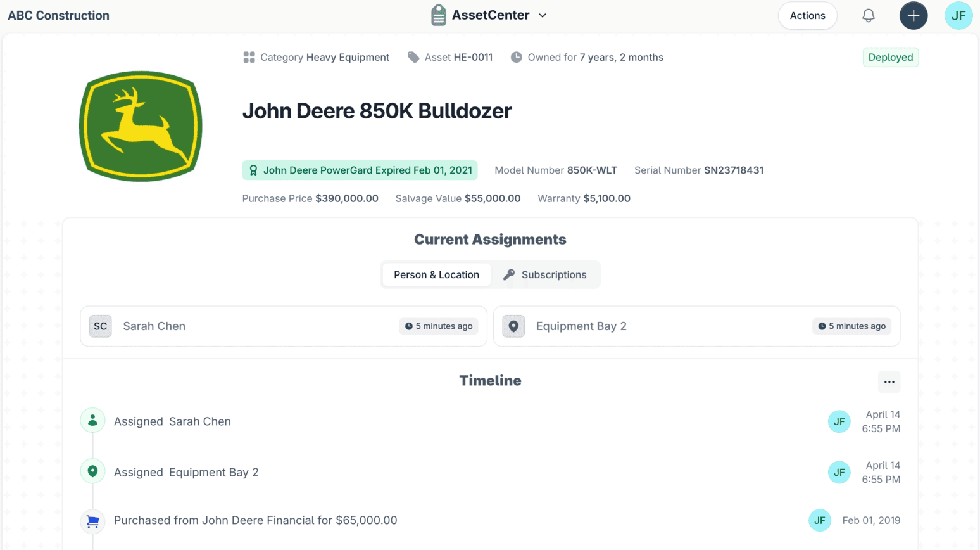
Task: Click JF avatar on Assigned Sarah Chen row
Action: click(839, 421)
